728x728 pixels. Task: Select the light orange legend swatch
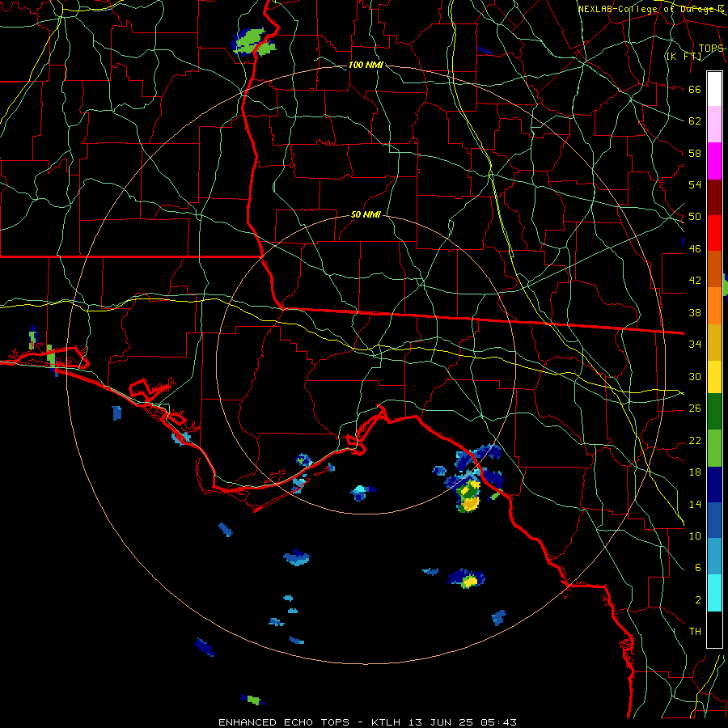[714, 305]
